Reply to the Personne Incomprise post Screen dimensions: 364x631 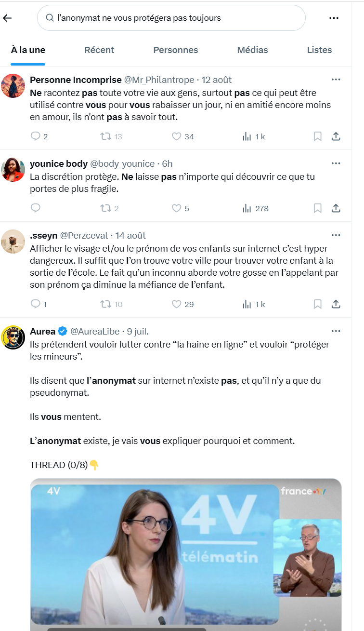click(x=36, y=136)
